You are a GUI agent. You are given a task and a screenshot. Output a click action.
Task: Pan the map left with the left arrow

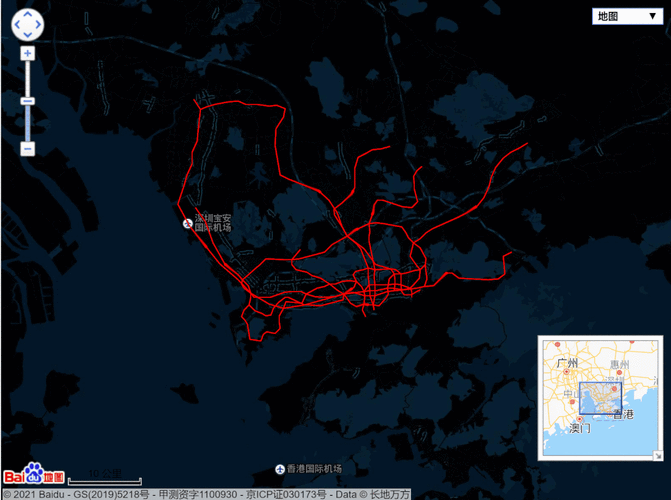16,24
